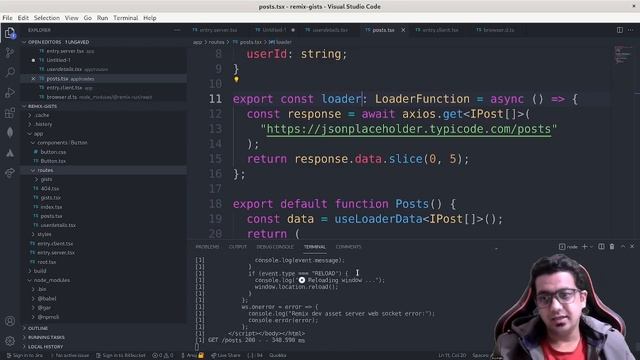Open the MongoDB leaf icon view
Image resolution: width=640 pixels, height=360 pixels.
click(10, 132)
